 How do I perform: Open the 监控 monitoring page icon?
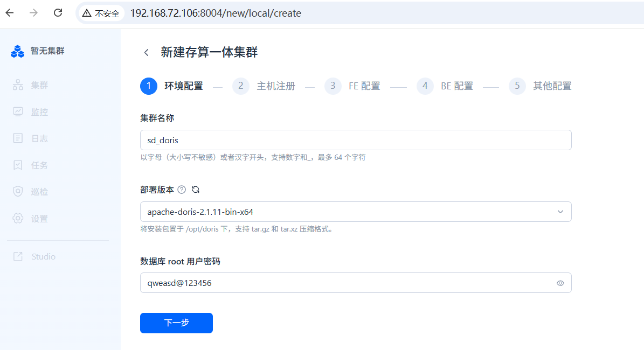pos(18,112)
